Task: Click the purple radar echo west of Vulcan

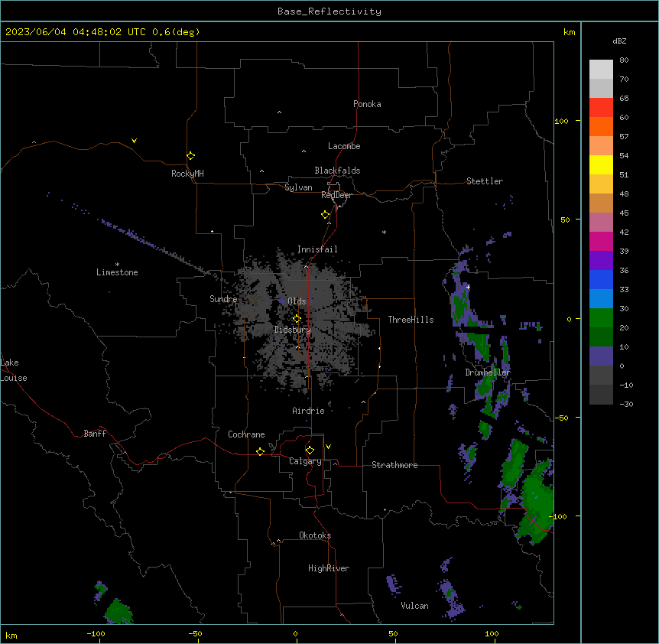Action: click(x=394, y=586)
